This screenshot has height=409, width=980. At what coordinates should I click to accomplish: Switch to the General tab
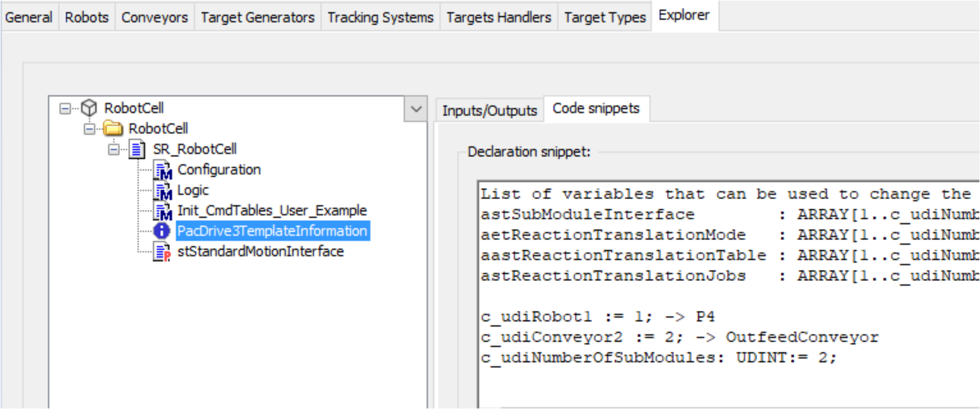[28, 16]
